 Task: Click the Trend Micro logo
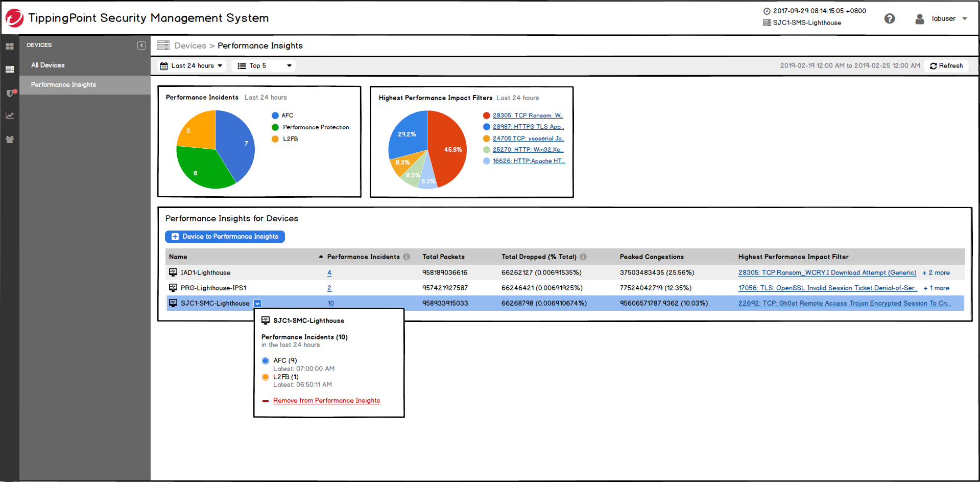[14, 18]
